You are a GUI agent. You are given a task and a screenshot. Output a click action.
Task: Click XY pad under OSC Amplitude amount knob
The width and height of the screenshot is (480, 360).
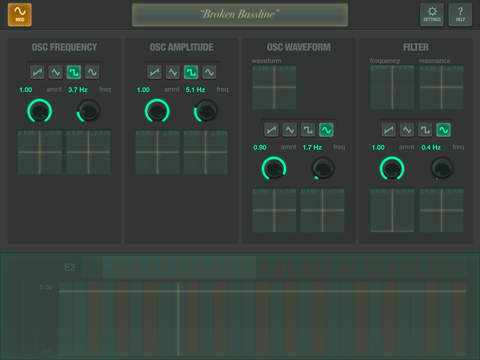point(157,152)
